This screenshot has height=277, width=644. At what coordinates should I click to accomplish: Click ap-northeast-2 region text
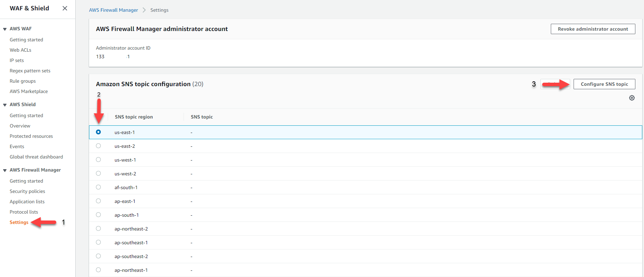point(131,229)
